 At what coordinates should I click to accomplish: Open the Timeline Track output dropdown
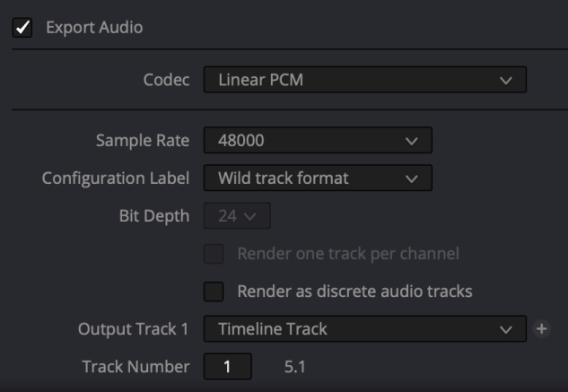[x=364, y=329]
